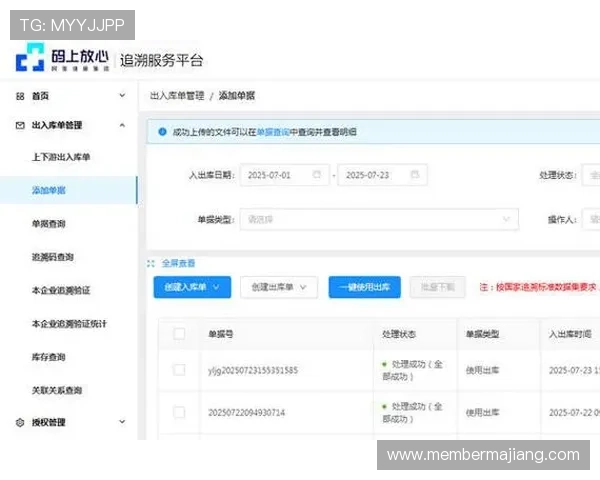Click the 出入库单管理 envelope icon
The width and height of the screenshot is (600, 480).
20,125
